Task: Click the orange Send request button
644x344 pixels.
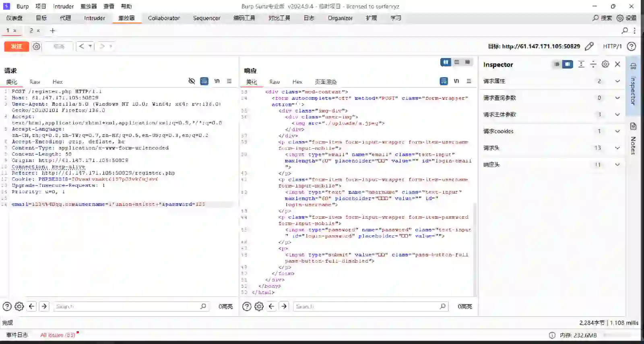Action: click(x=17, y=46)
